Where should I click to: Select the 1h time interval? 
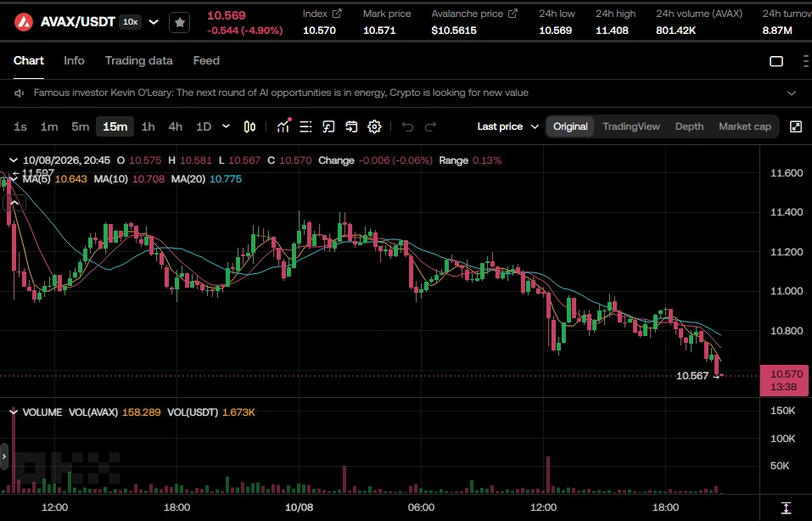(148, 127)
